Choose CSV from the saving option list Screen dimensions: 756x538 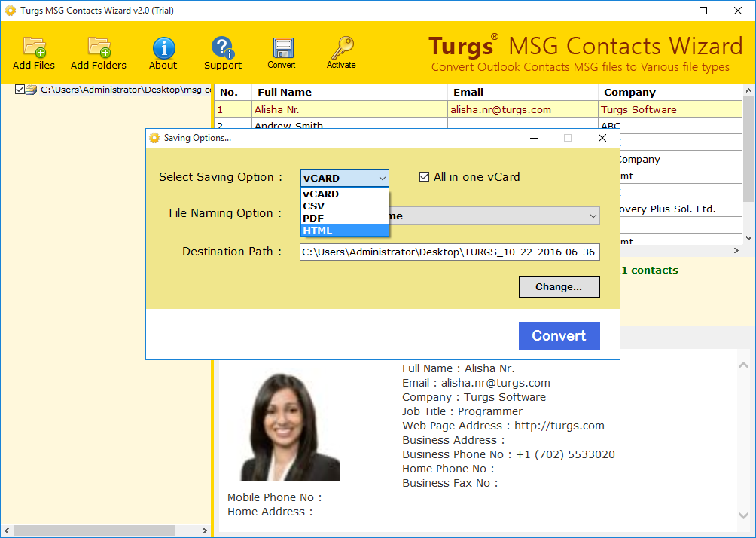tap(344, 206)
